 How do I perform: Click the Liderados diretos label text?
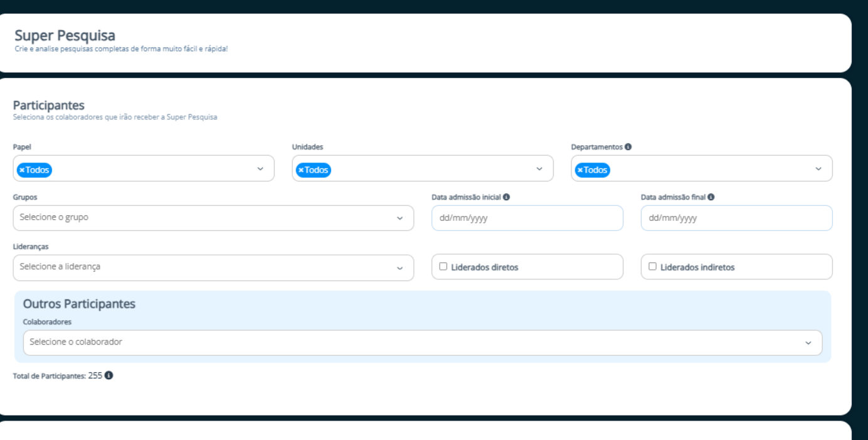point(485,267)
